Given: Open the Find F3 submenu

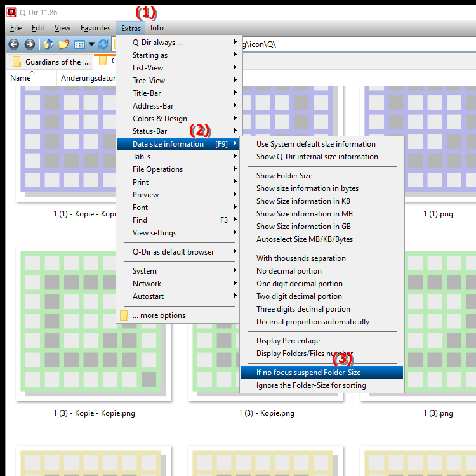Looking at the screenshot, I should [x=178, y=220].
